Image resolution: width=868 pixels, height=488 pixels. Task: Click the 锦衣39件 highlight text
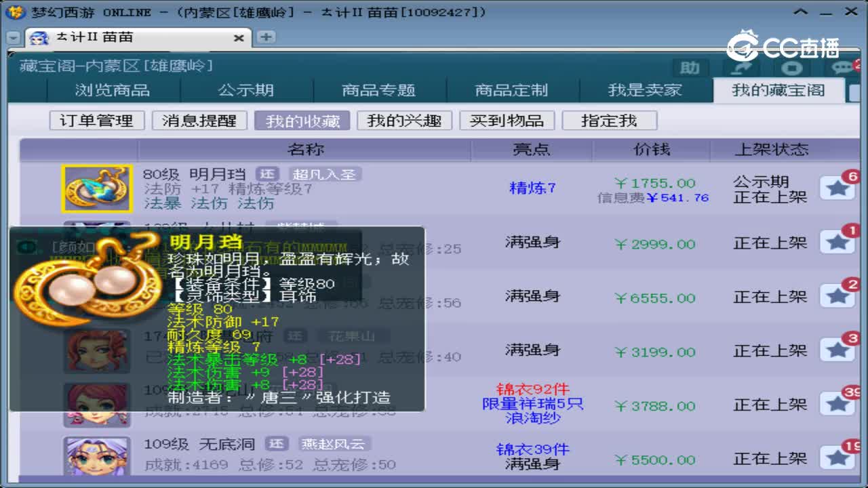[x=532, y=449]
